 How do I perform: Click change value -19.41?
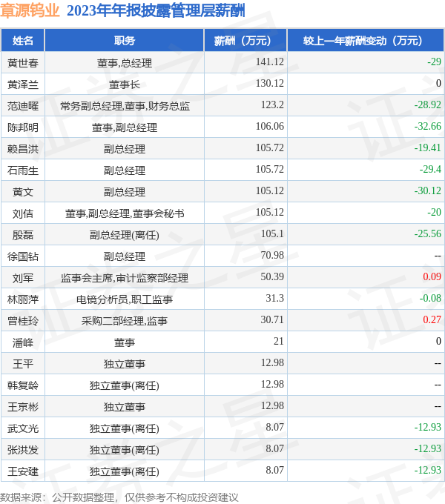428,147
